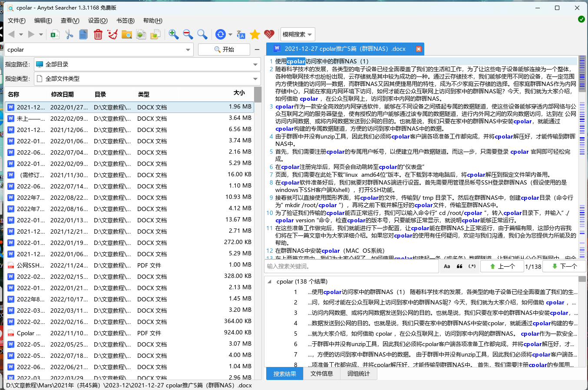Image resolution: width=588 pixels, height=390 pixels.
Task: Toggle whole-word quote match option
Action: pos(459,266)
